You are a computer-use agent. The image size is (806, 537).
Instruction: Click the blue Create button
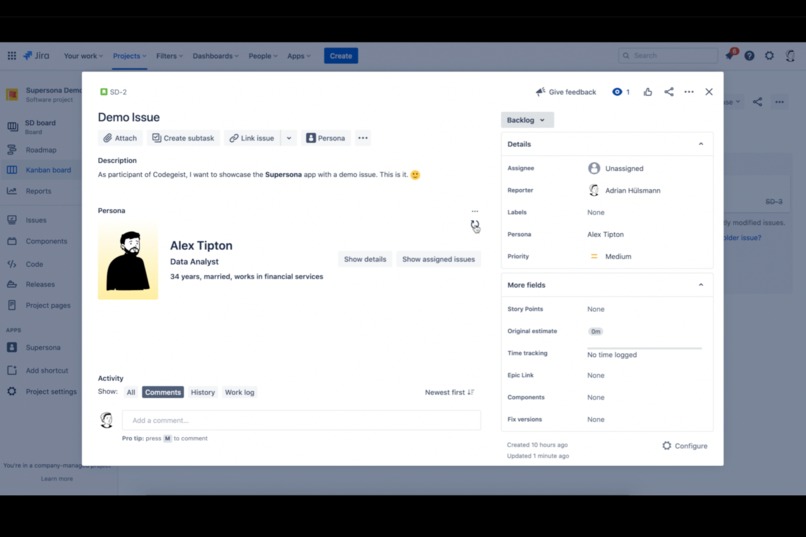[x=341, y=55]
